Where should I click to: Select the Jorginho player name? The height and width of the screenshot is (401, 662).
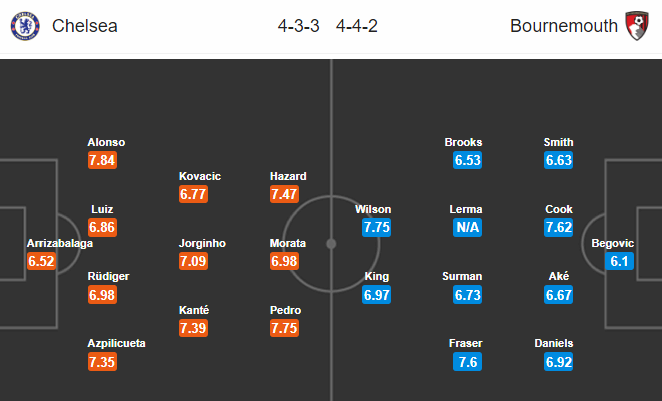tap(201, 243)
